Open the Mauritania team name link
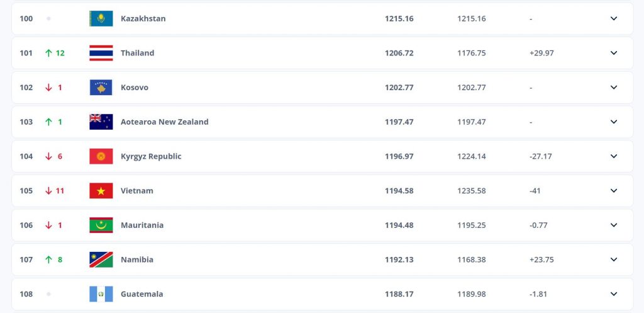 tap(142, 225)
